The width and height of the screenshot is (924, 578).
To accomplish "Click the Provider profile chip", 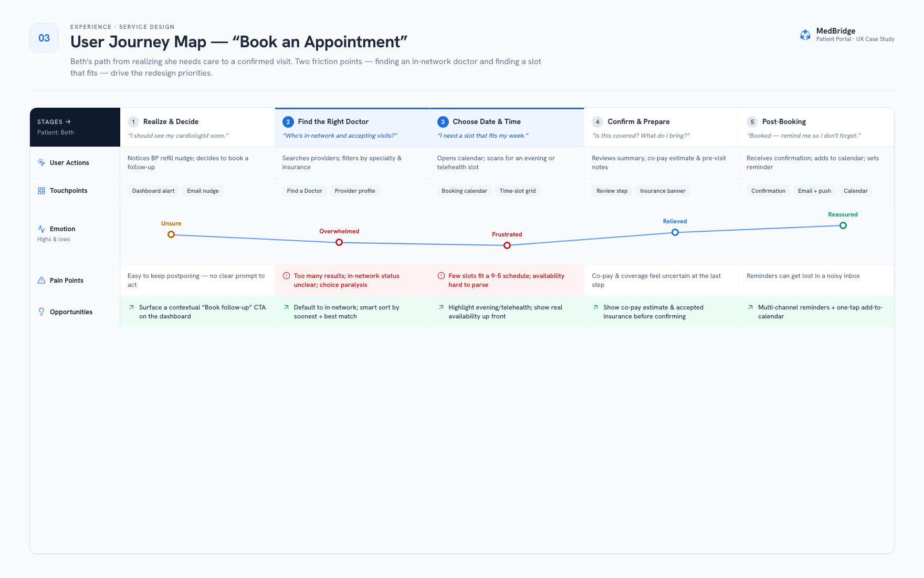I will (355, 191).
